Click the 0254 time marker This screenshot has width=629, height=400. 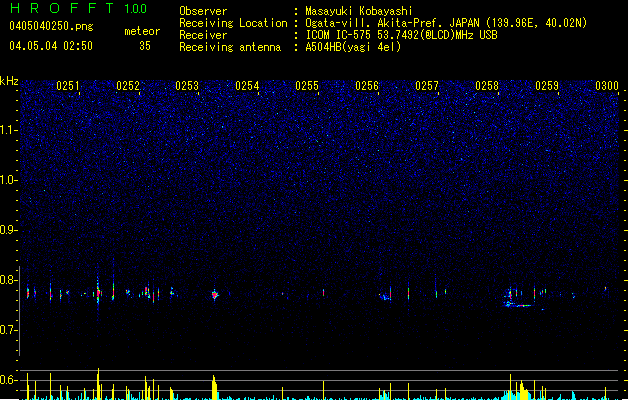pos(248,86)
